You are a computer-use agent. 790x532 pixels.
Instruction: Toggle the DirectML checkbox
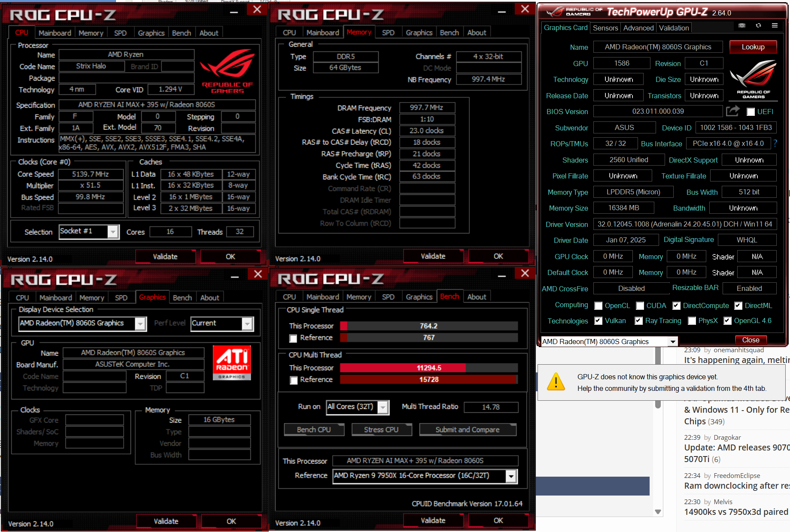[738, 306]
